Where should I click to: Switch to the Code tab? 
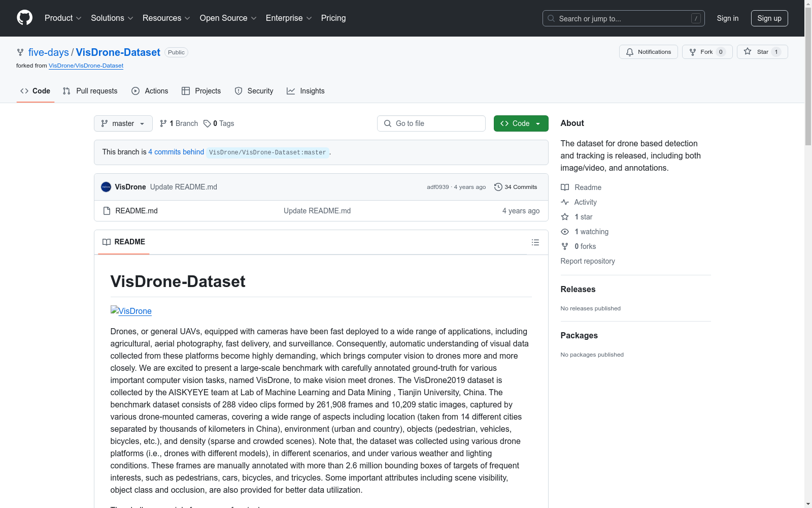click(x=36, y=91)
